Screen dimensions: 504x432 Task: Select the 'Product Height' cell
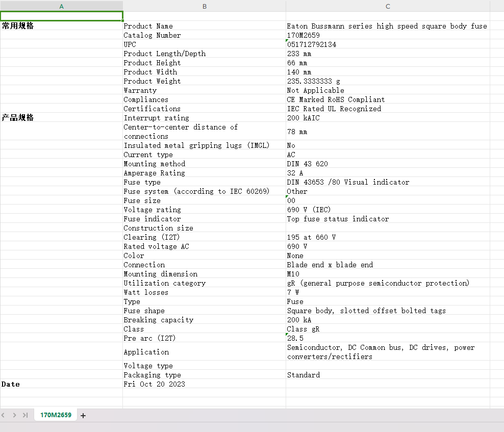pos(205,63)
